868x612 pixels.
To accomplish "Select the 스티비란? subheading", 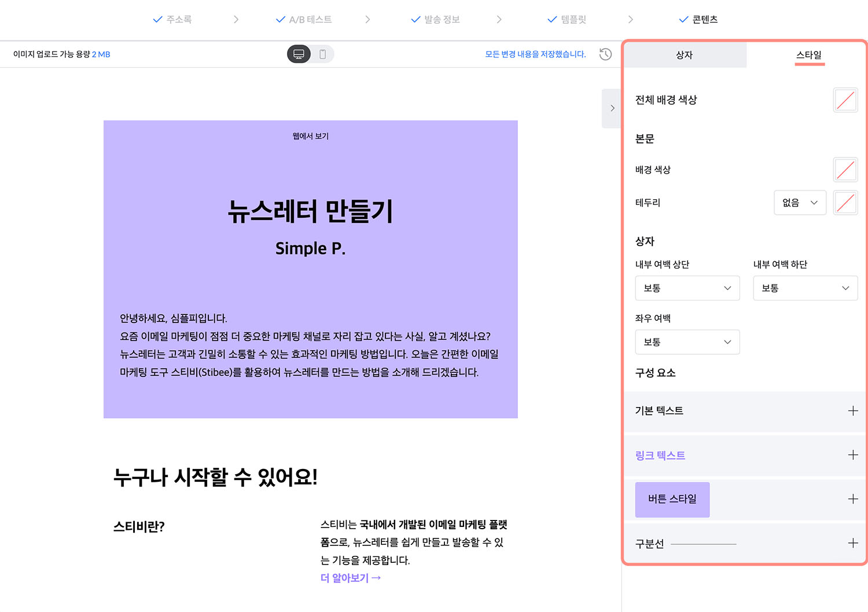I will pos(139,526).
